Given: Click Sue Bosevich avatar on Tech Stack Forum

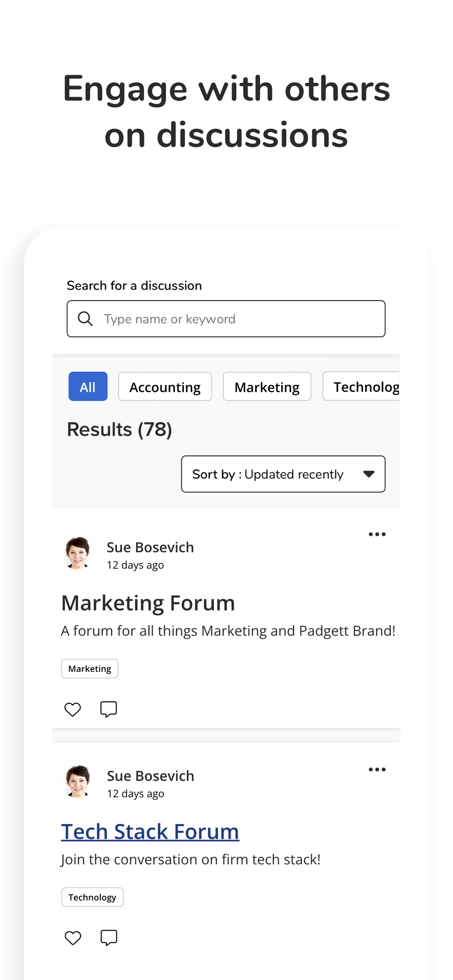Looking at the screenshot, I should pyautogui.click(x=78, y=782).
